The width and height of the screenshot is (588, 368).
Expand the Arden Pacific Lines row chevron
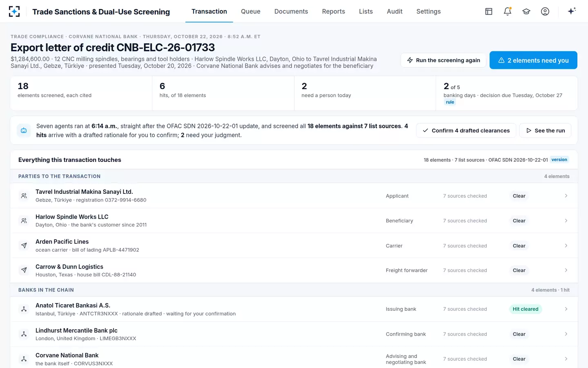(x=566, y=246)
